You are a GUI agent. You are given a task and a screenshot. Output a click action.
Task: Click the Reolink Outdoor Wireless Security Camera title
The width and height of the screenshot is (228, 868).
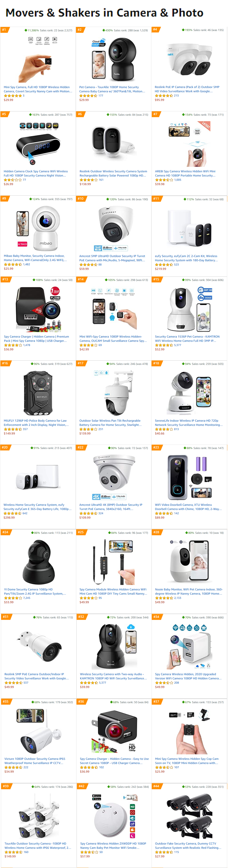coord(113,174)
